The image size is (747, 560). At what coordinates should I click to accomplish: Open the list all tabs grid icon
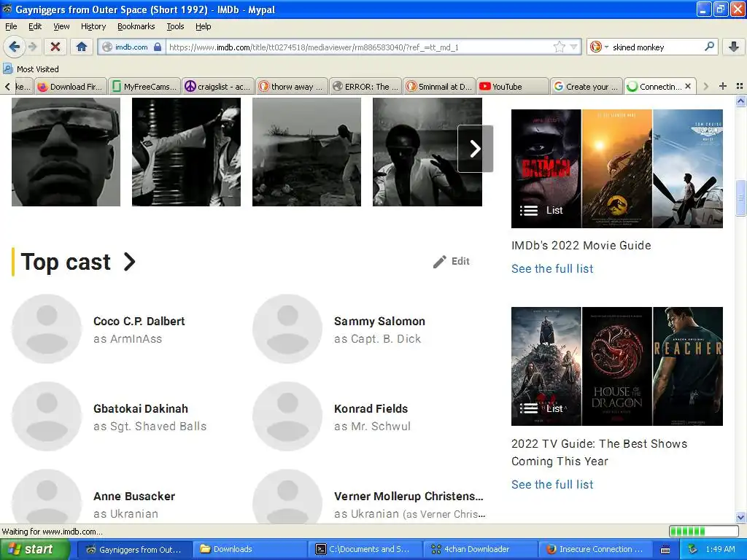(740, 86)
